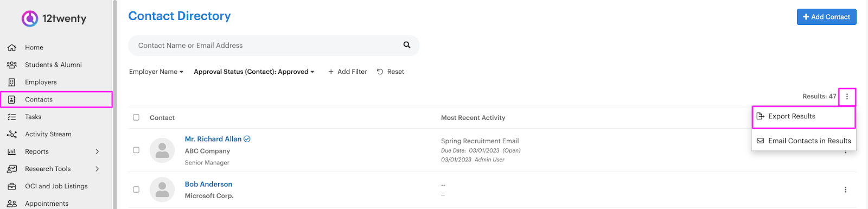Click the Spring Recruitment Email activity
This screenshot has height=209, width=868.
click(480, 141)
